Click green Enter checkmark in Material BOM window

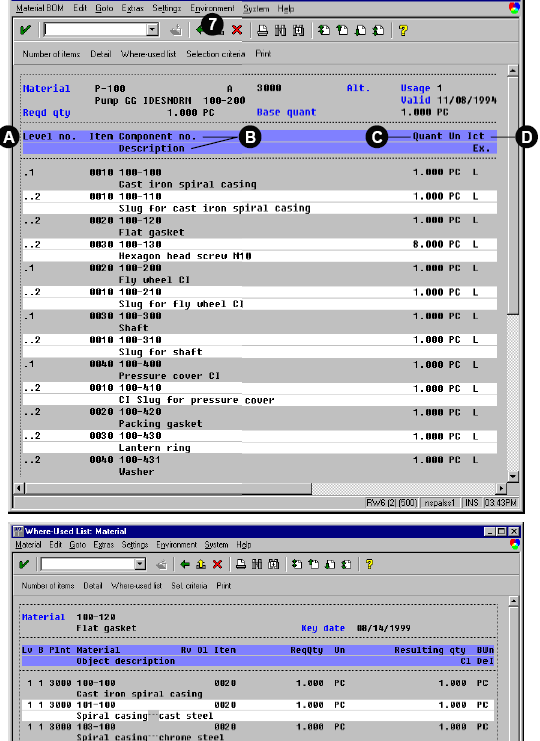pos(25,30)
